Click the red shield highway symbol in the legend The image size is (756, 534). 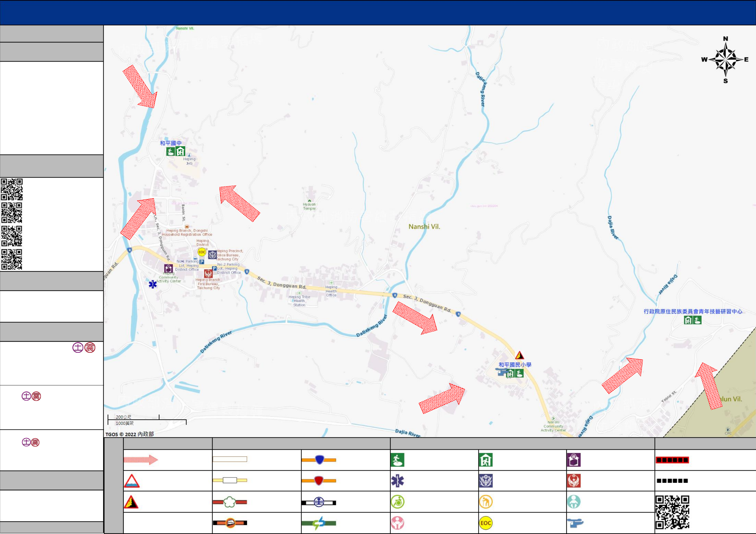[319, 481]
